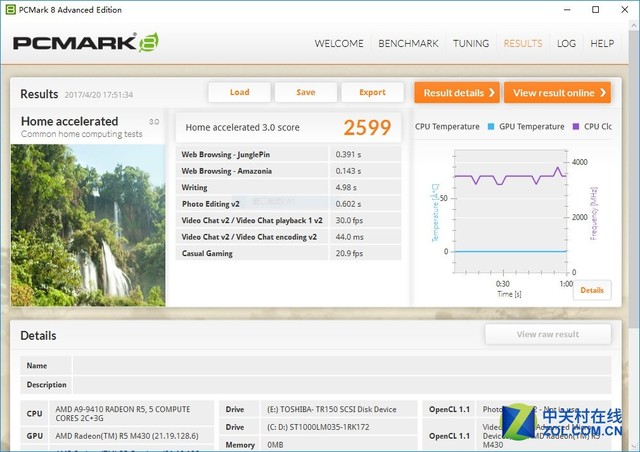Viewport: 640px width, 452px height.
Task: Select the Casual Gaming row
Action: coord(289,253)
